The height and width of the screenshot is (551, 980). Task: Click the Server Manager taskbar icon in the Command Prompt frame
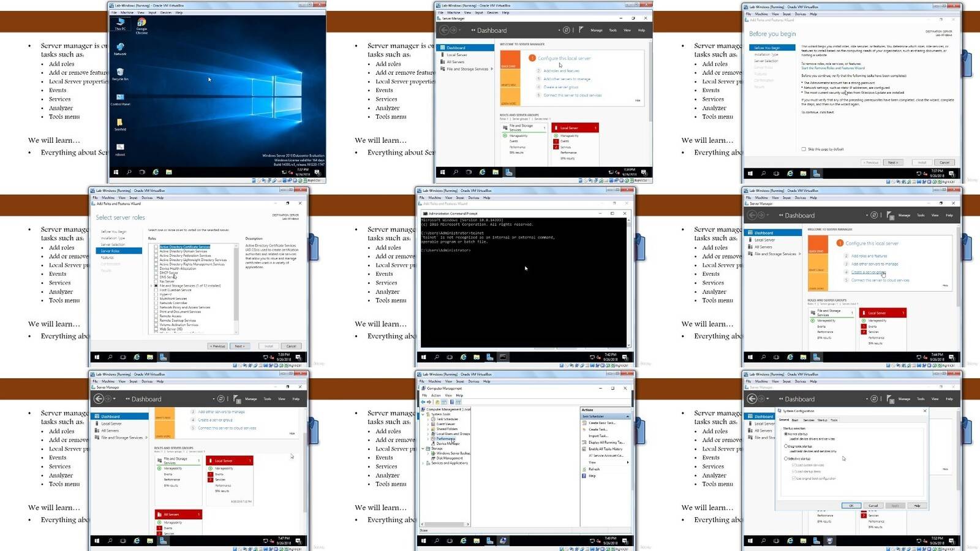coord(489,357)
